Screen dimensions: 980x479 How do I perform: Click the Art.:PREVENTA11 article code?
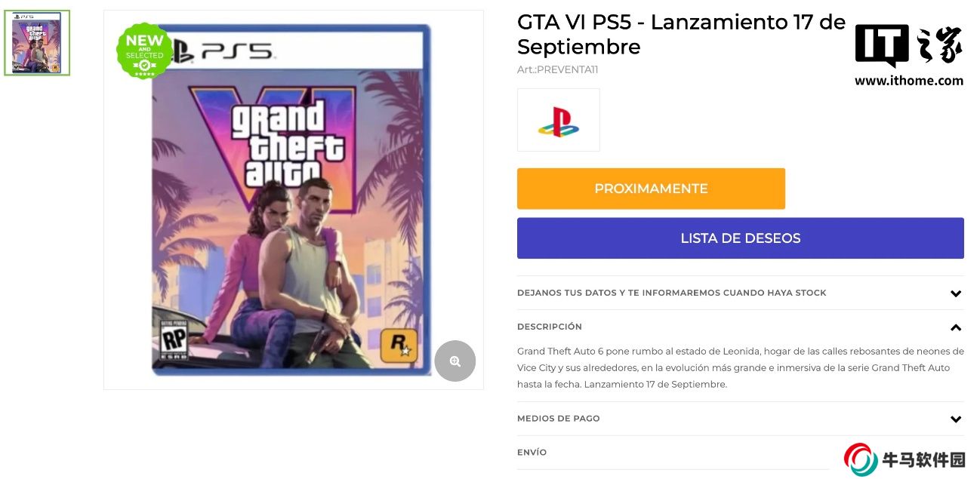(x=557, y=70)
